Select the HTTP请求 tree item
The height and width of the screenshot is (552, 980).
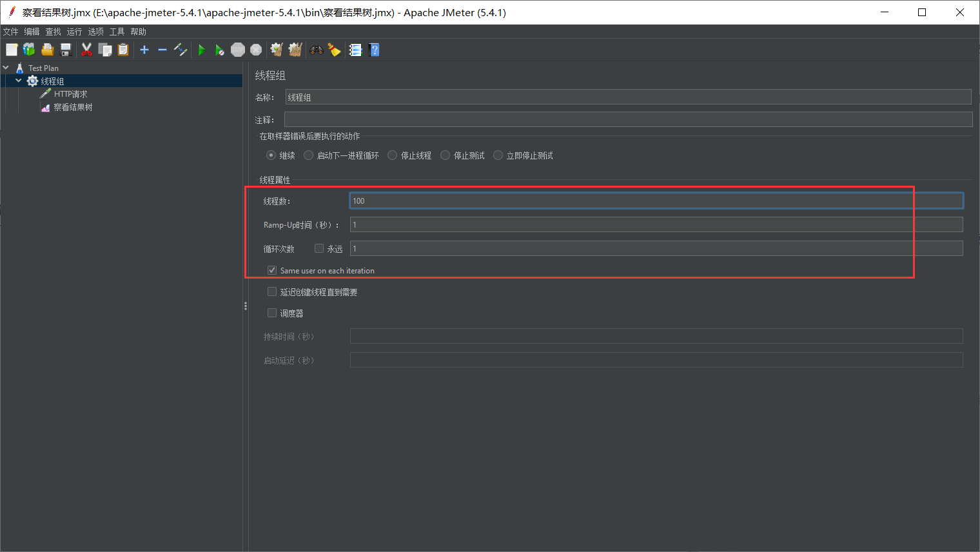click(70, 94)
